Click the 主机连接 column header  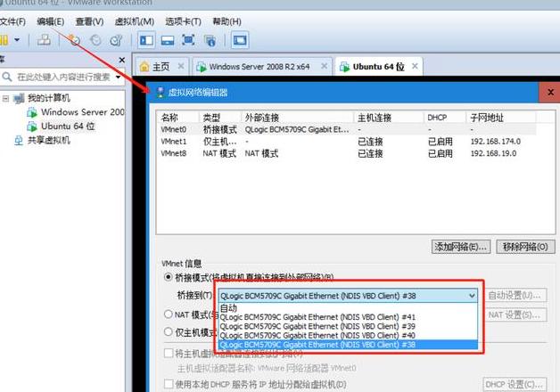click(x=388, y=118)
